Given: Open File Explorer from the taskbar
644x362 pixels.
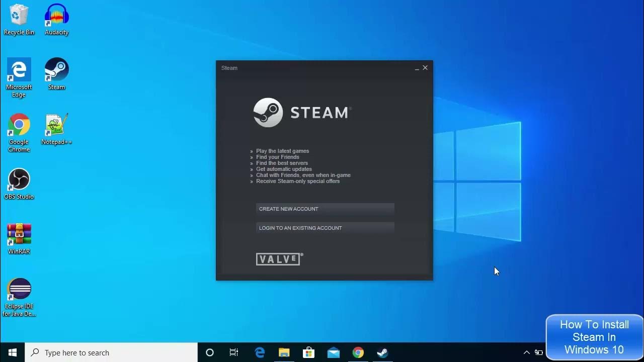Looking at the screenshot, I should 284,352.
